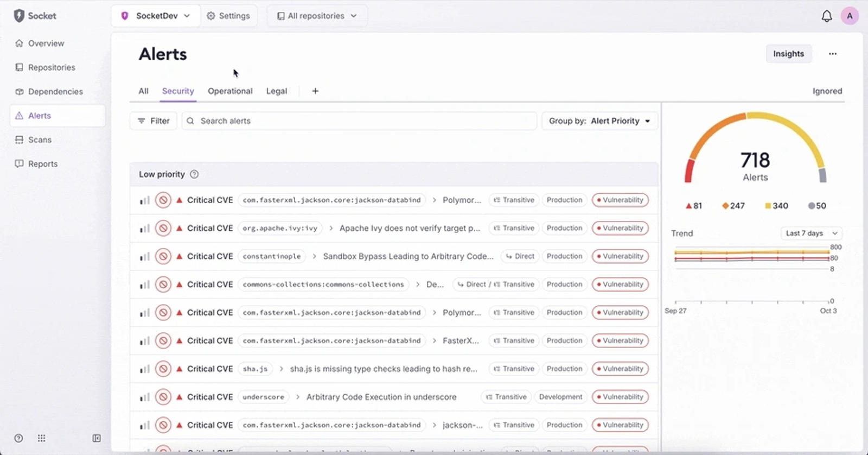Viewport: 868px width, 455px height.
Task: Open the All repositories dropdown
Action: (x=317, y=16)
